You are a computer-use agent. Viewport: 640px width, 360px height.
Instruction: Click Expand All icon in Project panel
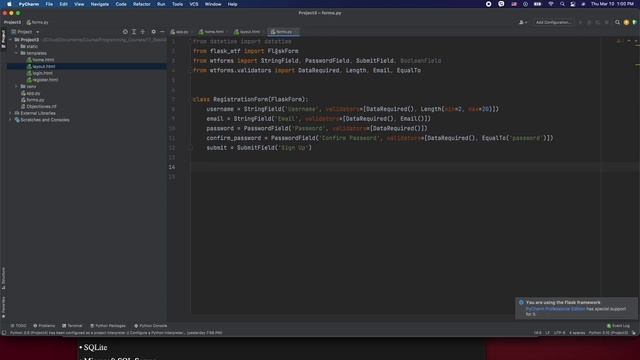click(134, 31)
